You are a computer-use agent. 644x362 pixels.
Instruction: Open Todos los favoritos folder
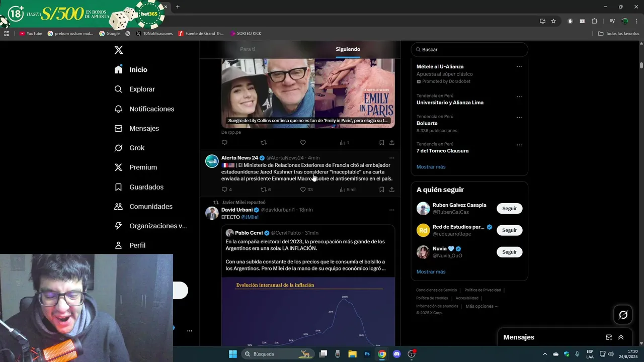(618, 34)
